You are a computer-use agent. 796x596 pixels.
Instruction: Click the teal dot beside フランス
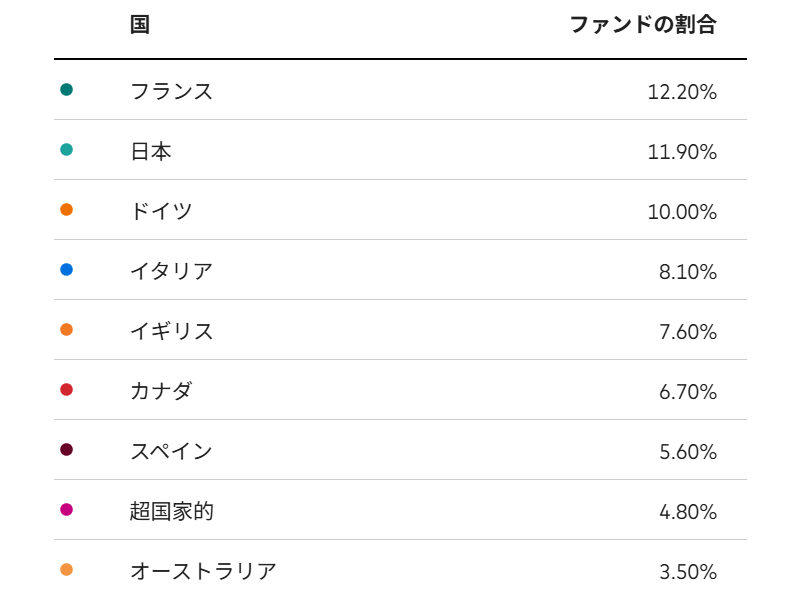click(67, 90)
